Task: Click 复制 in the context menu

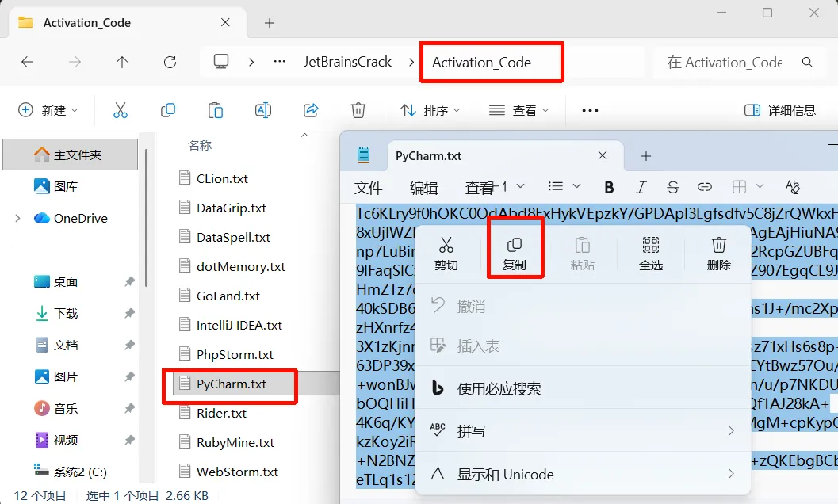Action: 514,254
